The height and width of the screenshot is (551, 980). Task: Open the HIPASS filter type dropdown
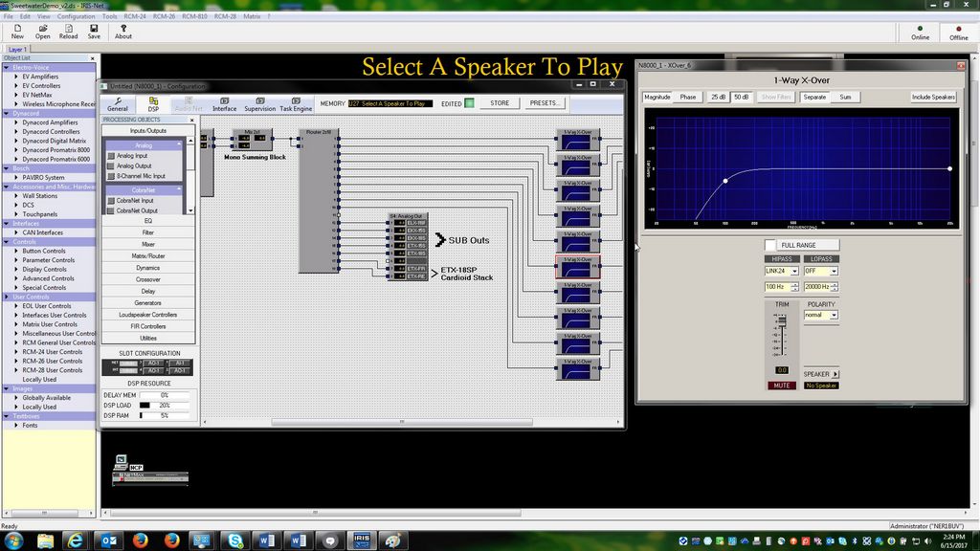tap(794, 271)
